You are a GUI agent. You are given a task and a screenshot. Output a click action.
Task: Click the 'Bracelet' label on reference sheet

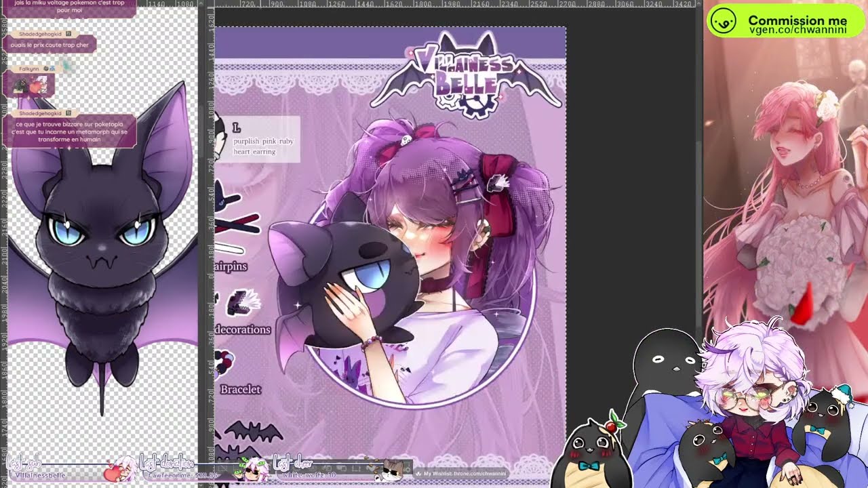[240, 390]
